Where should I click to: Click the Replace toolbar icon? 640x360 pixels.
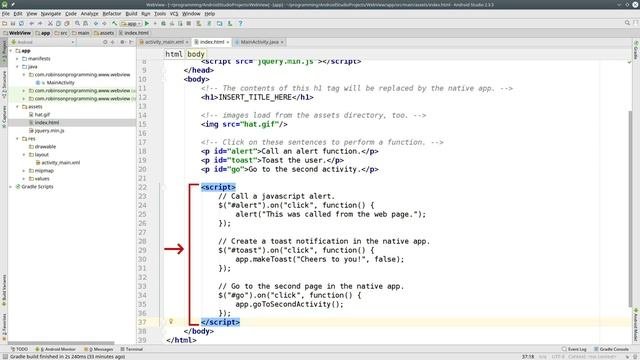86,24
